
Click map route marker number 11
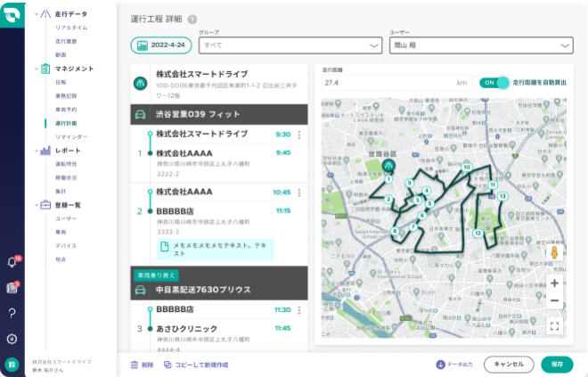point(493,184)
